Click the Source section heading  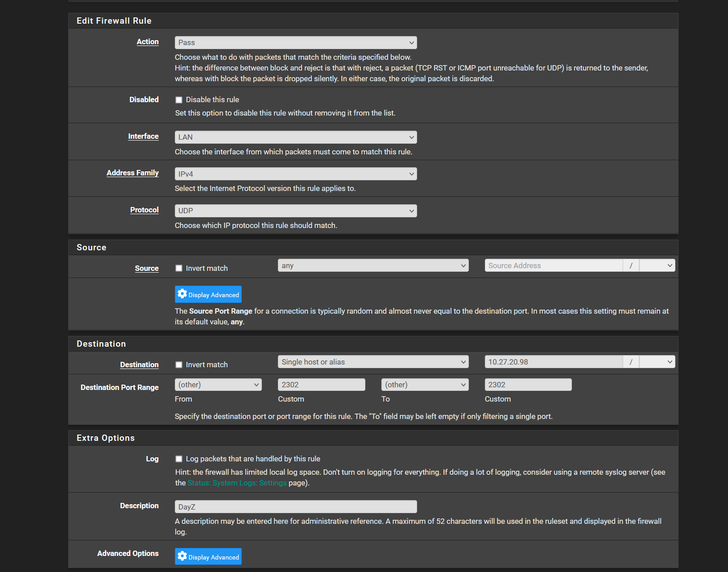click(91, 248)
